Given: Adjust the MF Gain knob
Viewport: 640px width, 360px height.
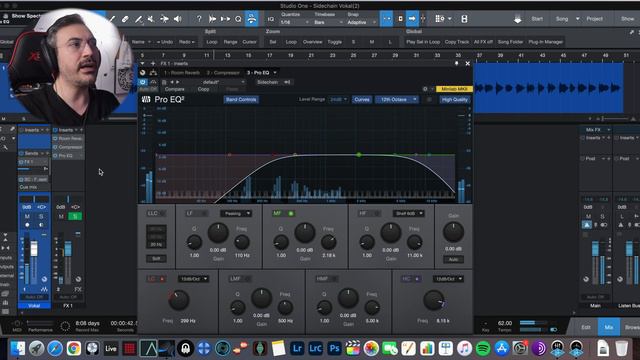Looking at the screenshot, I should coord(304,233).
